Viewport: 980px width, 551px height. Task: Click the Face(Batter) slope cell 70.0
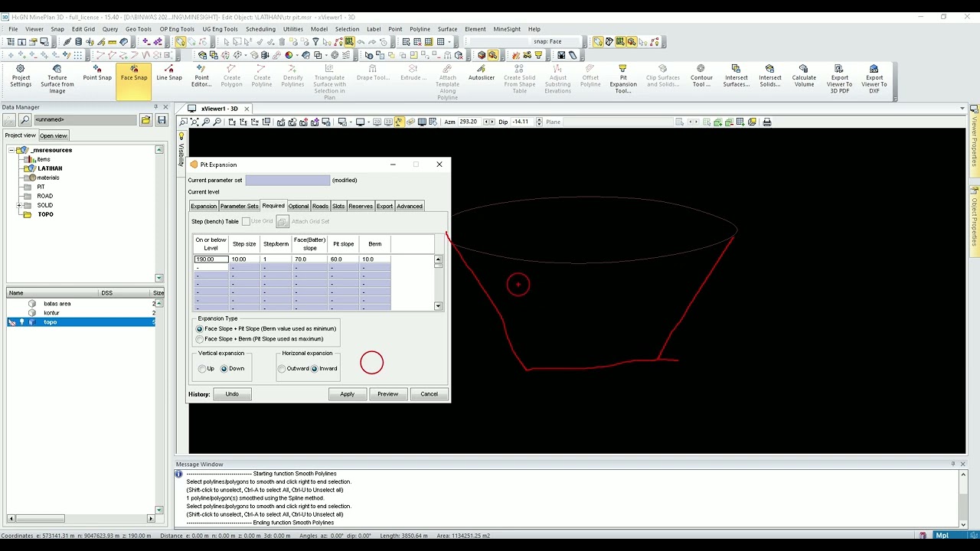click(309, 259)
